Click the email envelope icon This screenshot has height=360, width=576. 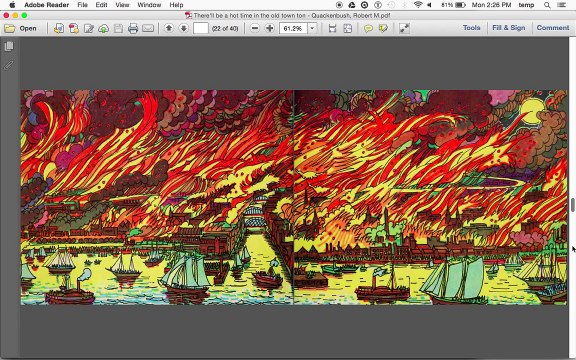pyautogui.click(x=148, y=28)
